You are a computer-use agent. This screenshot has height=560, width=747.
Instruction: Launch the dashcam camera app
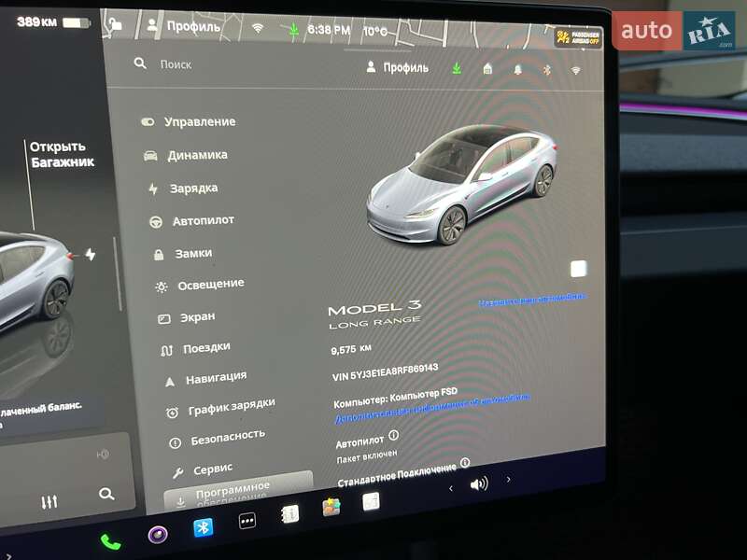pos(158,535)
